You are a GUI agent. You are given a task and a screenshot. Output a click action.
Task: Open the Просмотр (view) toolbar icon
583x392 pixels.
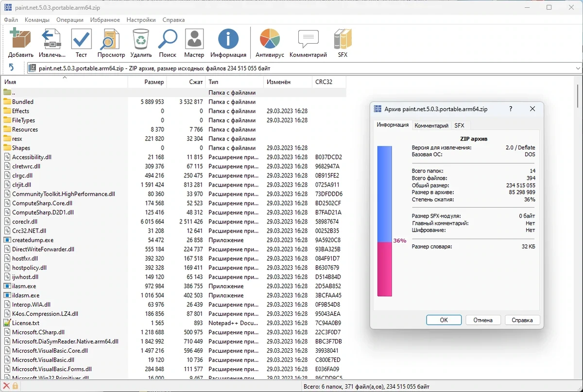coord(111,39)
